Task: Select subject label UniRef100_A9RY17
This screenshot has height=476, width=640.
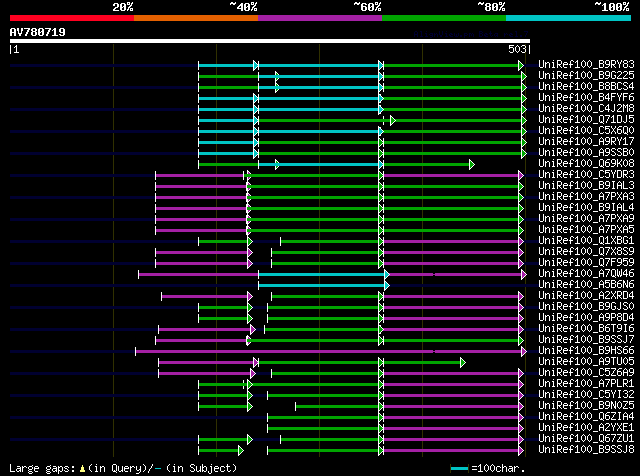Action: pos(586,142)
